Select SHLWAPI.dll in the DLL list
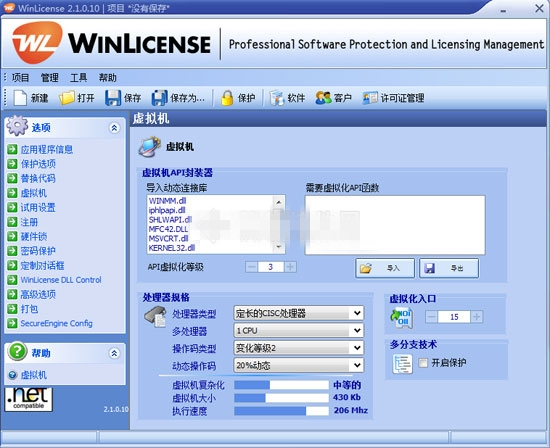This screenshot has height=448, width=550. [170, 220]
